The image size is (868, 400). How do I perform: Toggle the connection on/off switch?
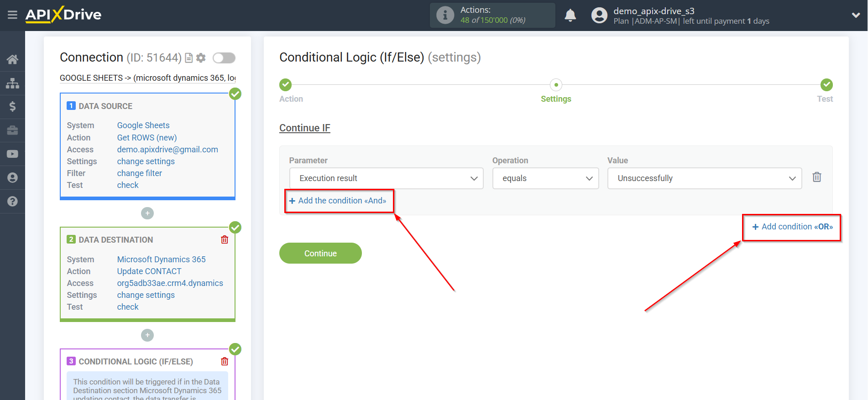[224, 58]
